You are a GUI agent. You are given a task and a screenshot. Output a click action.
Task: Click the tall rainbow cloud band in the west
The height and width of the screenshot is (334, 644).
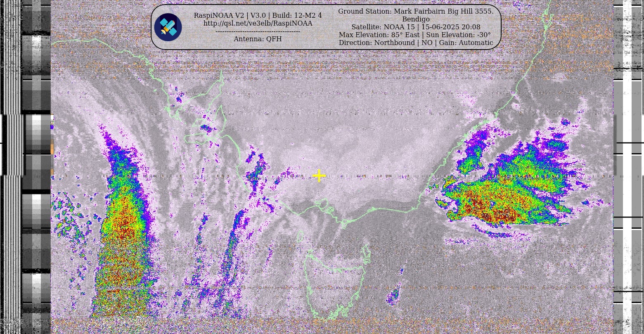point(122,231)
